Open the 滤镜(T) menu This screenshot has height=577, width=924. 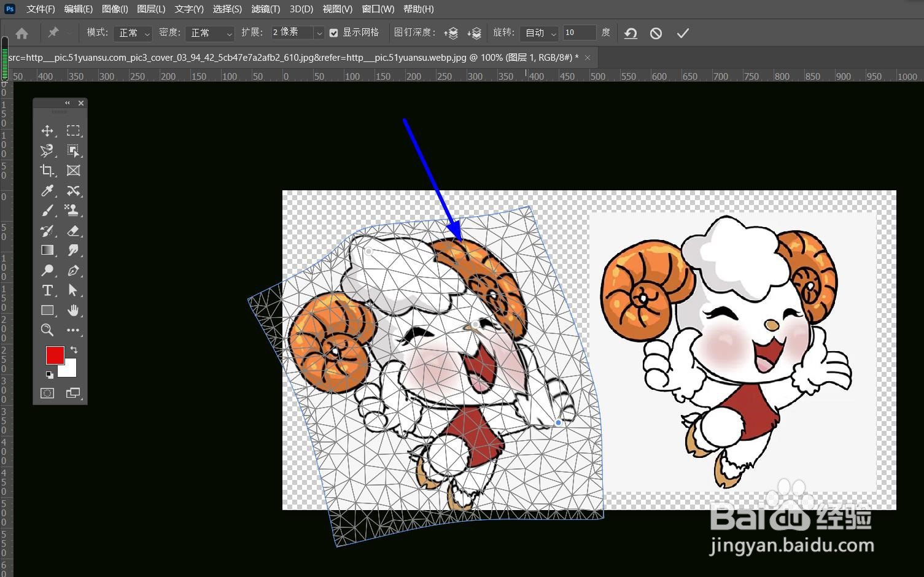(x=266, y=9)
